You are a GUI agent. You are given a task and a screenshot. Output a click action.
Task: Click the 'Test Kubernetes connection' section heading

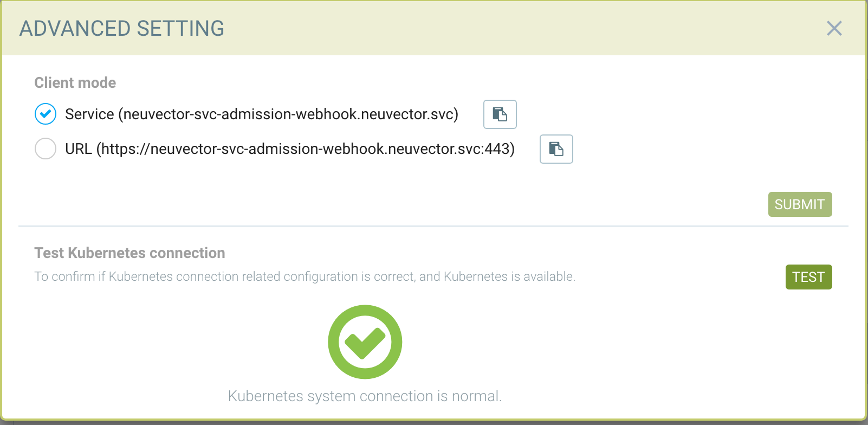tap(129, 253)
